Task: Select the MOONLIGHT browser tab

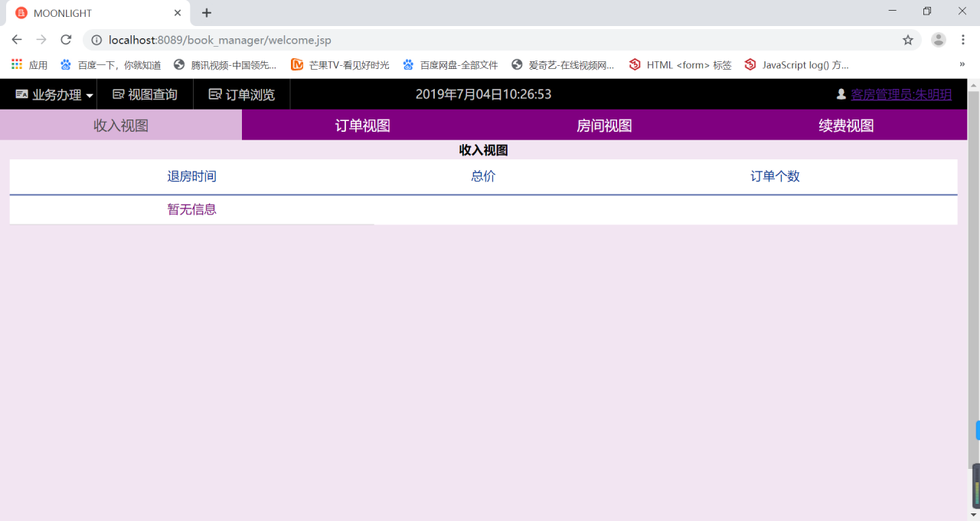Action: (98, 13)
